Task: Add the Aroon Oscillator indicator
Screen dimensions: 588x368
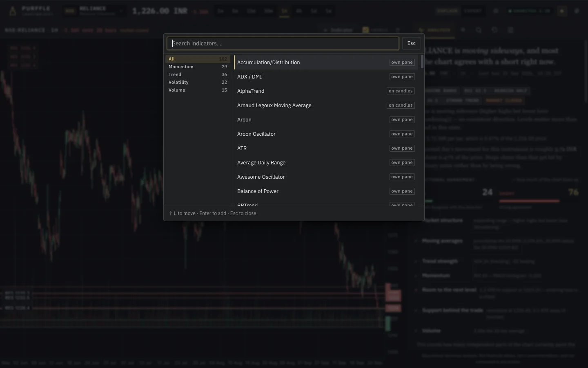Action: pyautogui.click(x=326, y=134)
